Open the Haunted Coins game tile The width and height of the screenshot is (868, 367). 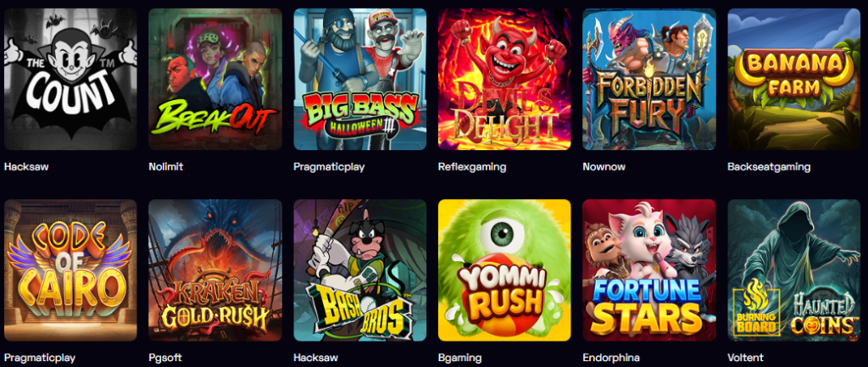[x=793, y=270]
